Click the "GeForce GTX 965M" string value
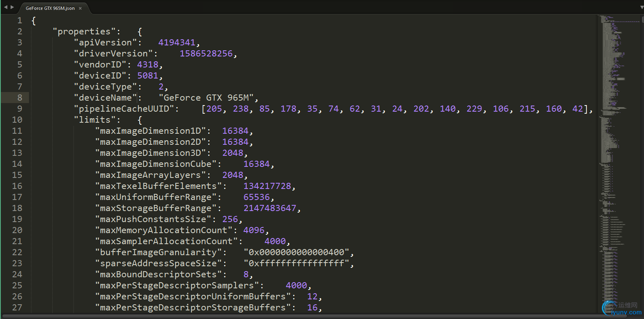This screenshot has height=319, width=644. point(206,98)
